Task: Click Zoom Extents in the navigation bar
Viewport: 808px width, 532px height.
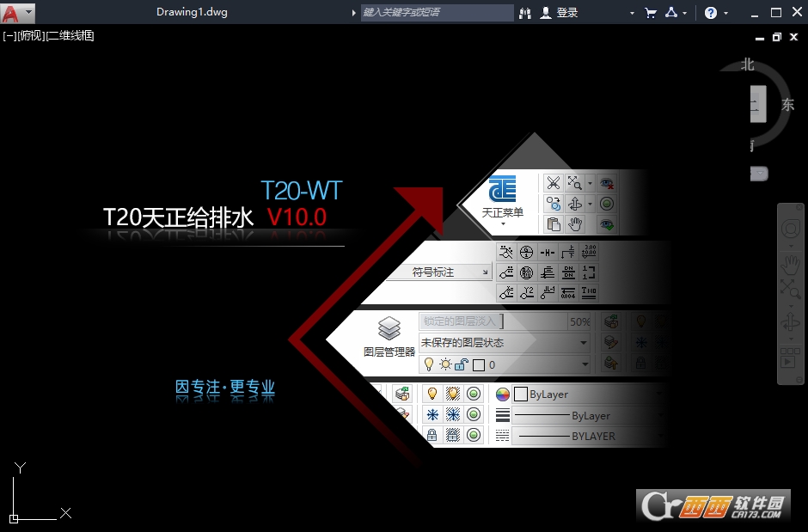Action: pos(791,289)
